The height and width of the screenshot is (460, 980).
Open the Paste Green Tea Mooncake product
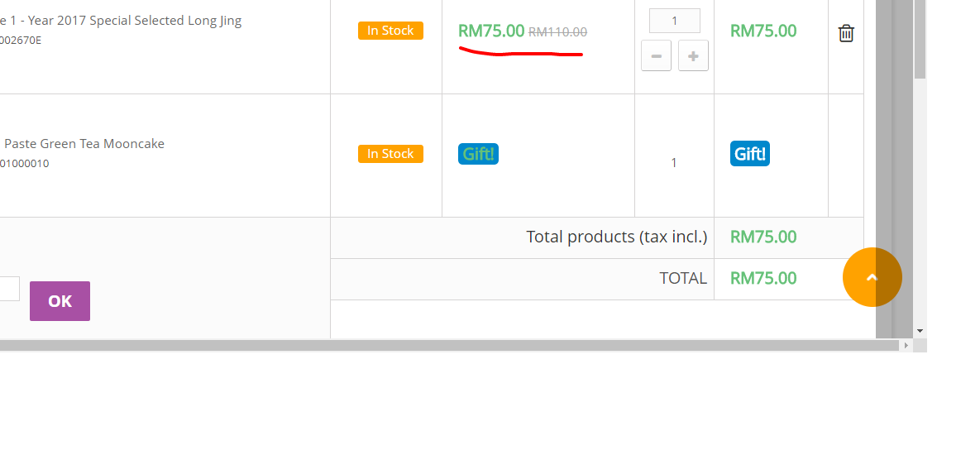pos(84,144)
